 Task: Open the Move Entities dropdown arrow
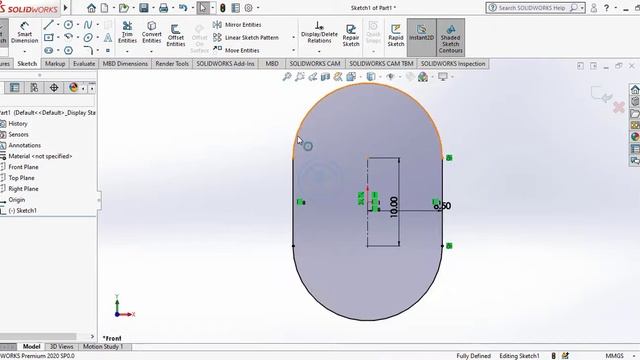[x=293, y=50]
